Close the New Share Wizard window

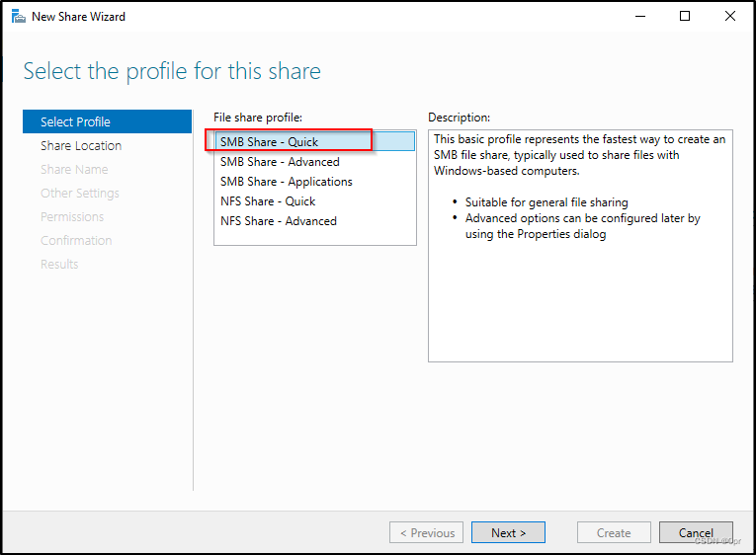pyautogui.click(x=730, y=17)
